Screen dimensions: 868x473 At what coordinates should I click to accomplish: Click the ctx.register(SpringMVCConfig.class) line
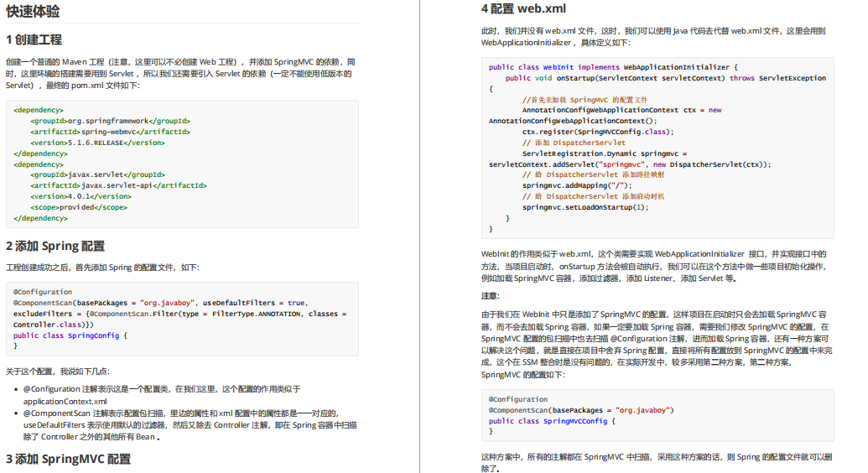tap(598, 132)
